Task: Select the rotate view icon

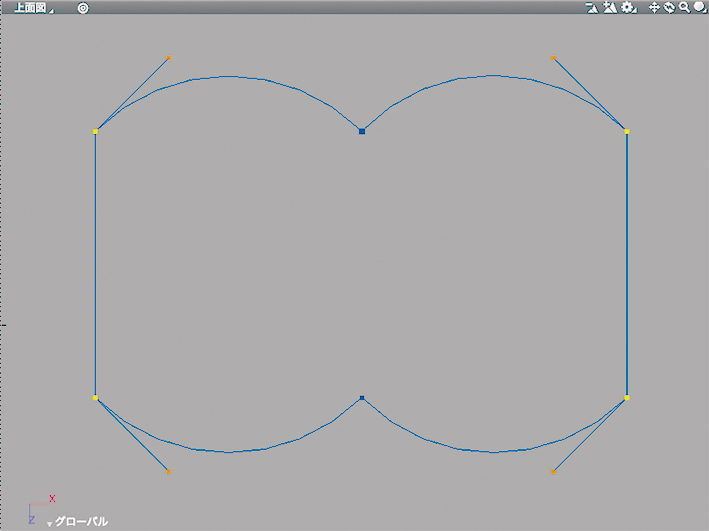Action: coord(669,8)
